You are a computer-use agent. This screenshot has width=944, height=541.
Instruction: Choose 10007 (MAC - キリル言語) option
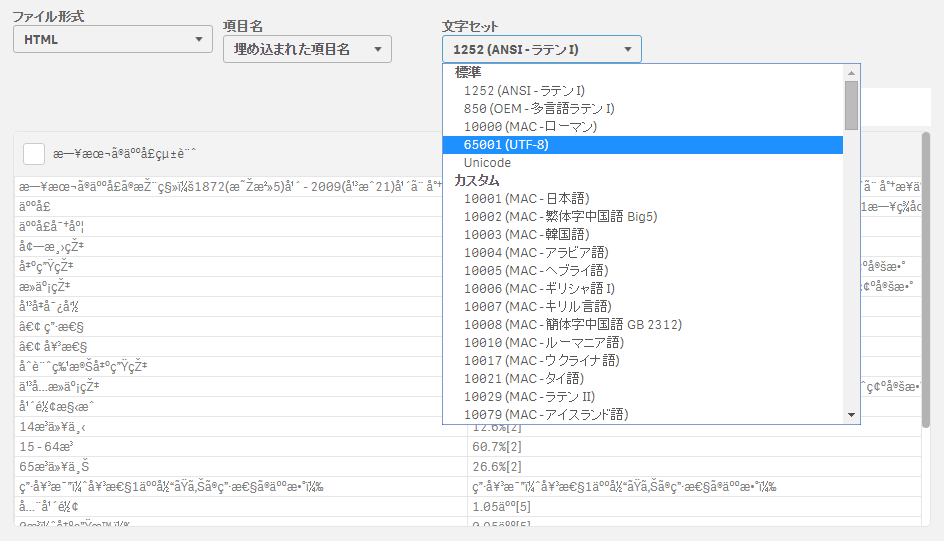533,307
